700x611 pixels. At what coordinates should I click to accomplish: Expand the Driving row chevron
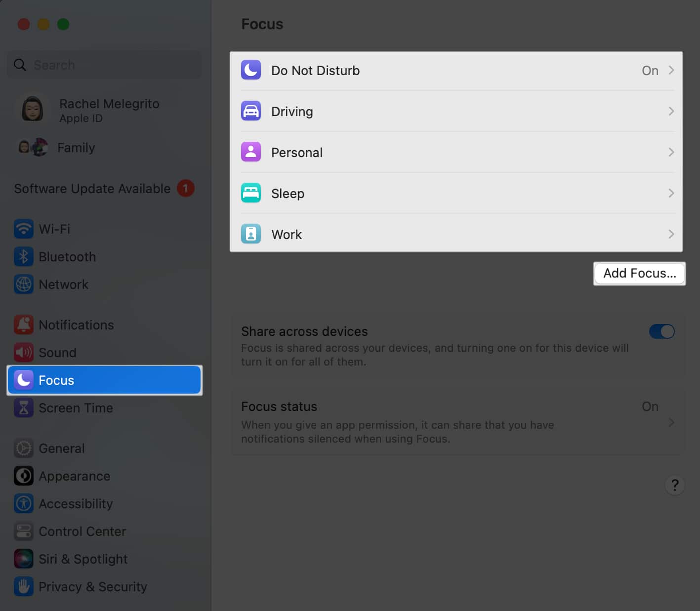click(671, 111)
